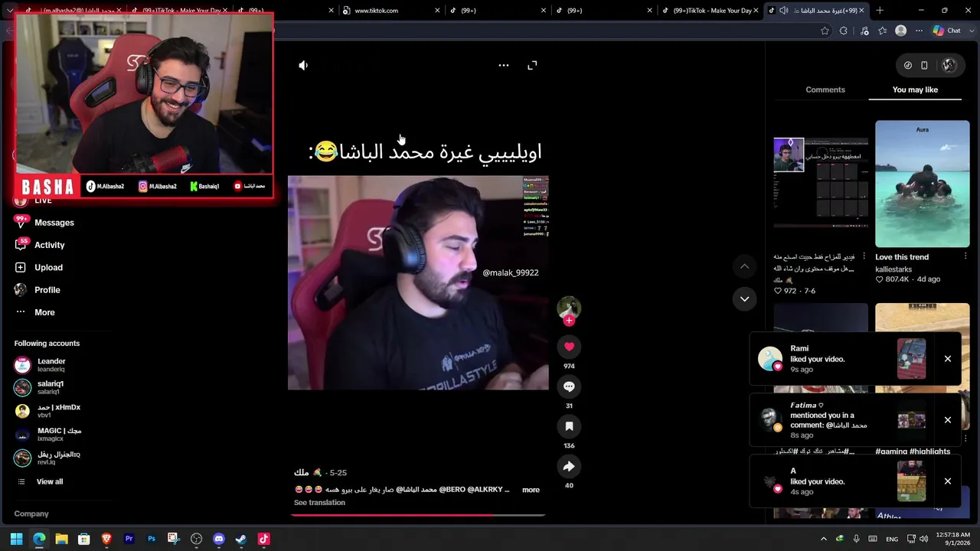The width and height of the screenshot is (980, 551).
Task: Switch to the www.tiktok.com browser tab
Action: [x=391, y=11]
